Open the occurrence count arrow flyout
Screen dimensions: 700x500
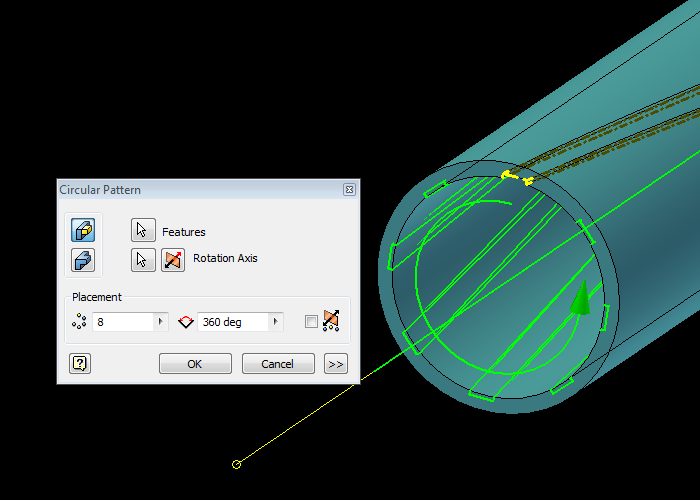click(161, 322)
